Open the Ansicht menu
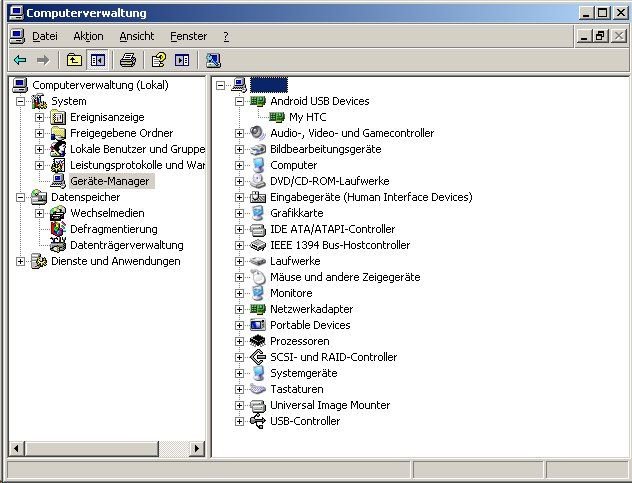632x483 pixels. coord(137,36)
